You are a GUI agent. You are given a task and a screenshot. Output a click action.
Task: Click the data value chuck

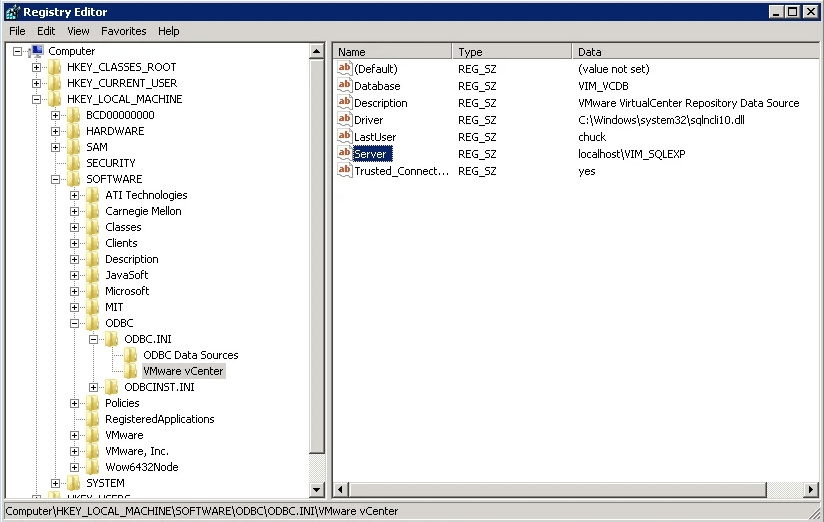point(592,137)
